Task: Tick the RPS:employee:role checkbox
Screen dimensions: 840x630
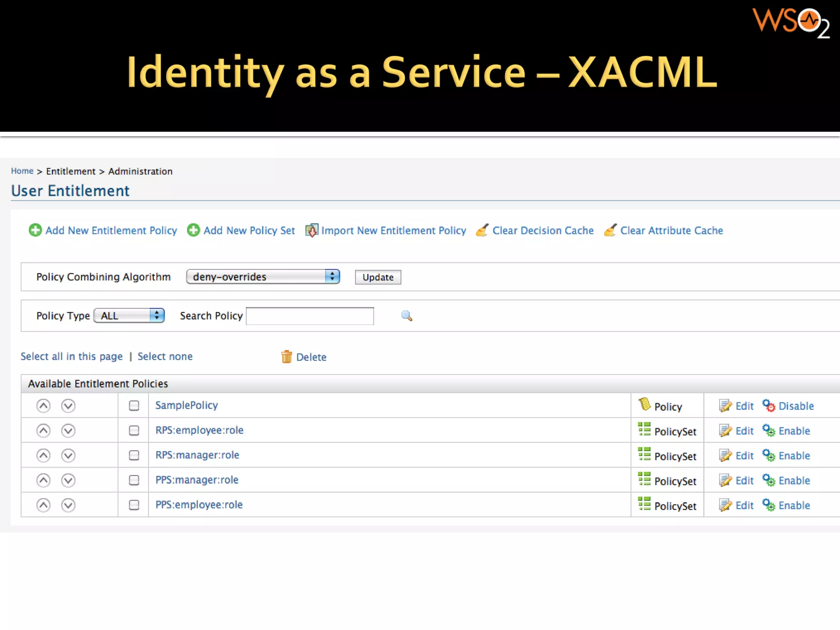Action: tap(134, 430)
